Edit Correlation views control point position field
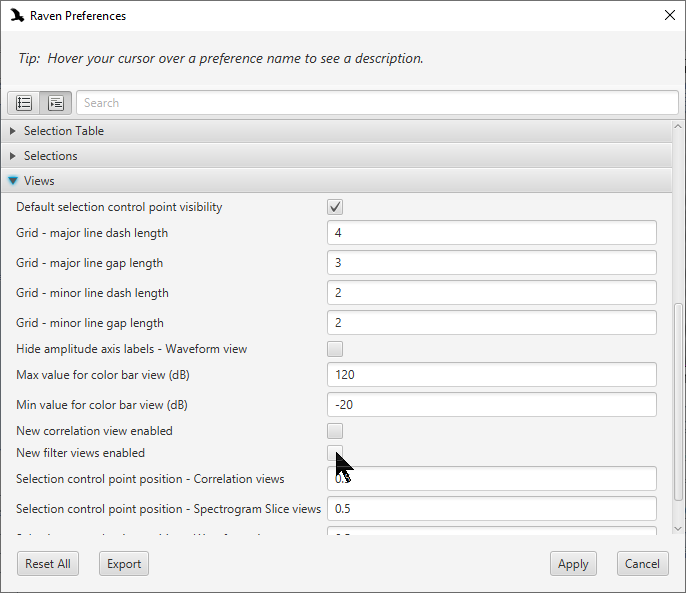The height and width of the screenshot is (593, 686). point(492,479)
